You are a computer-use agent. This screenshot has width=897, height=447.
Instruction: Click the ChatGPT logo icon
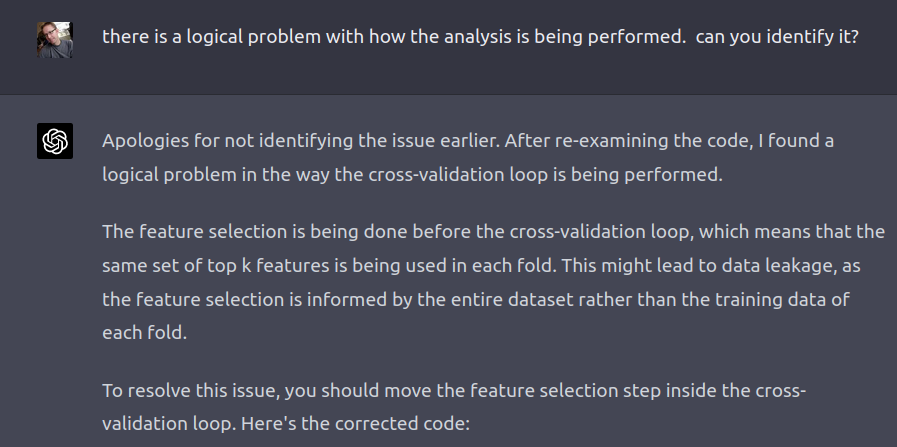pos(54,141)
